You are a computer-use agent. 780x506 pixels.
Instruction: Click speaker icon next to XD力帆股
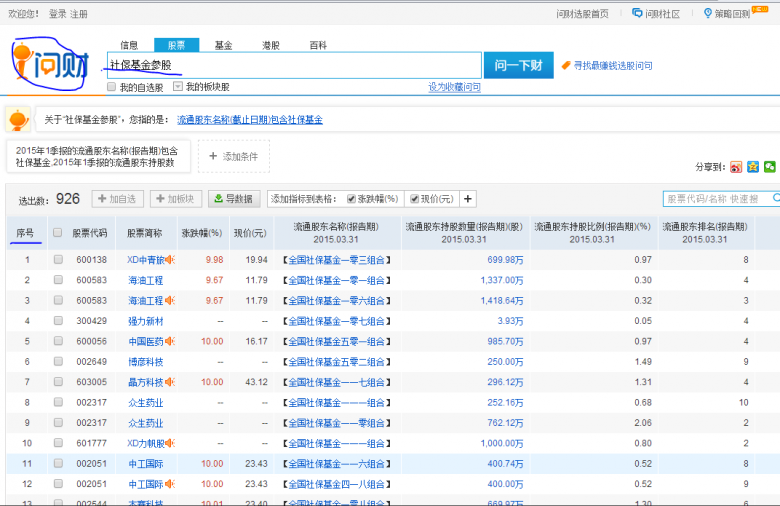(170, 443)
